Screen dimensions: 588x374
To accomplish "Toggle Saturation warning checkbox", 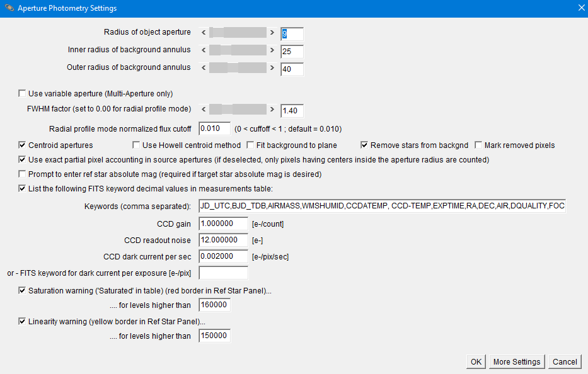I will [x=23, y=291].
